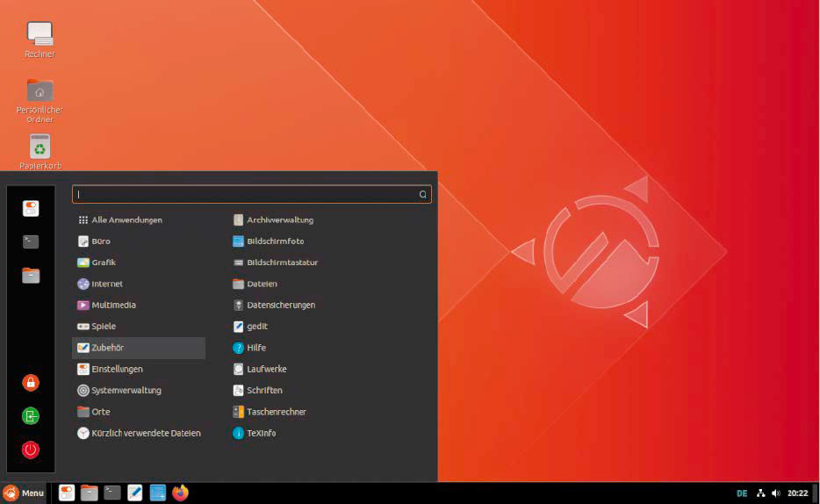Focus the menu search field
The height and width of the screenshot is (504, 820).
(x=252, y=195)
